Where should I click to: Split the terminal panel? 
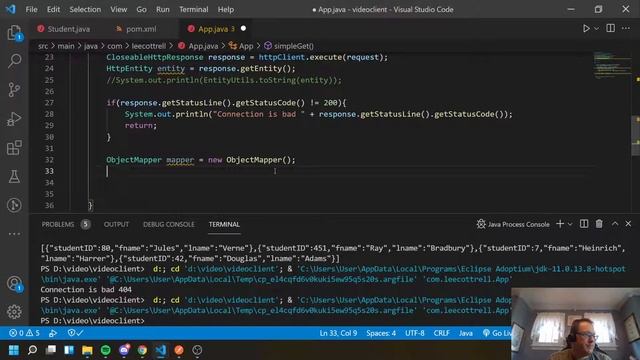(584, 224)
